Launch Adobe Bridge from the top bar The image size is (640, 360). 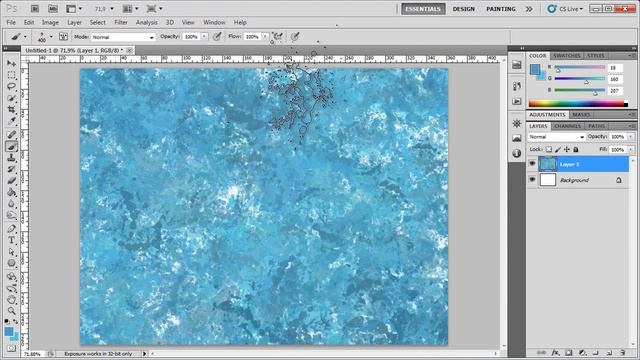tap(35, 8)
